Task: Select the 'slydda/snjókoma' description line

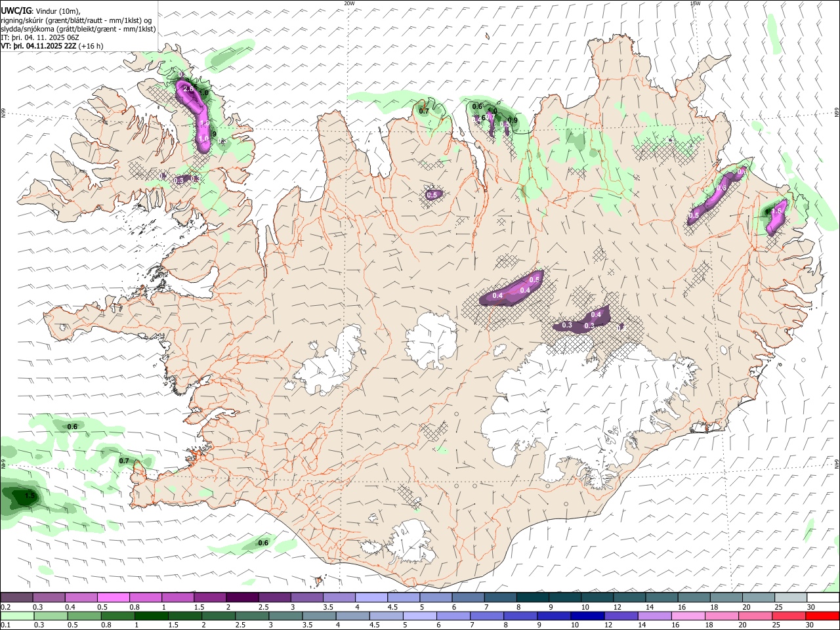Action: click(78, 29)
